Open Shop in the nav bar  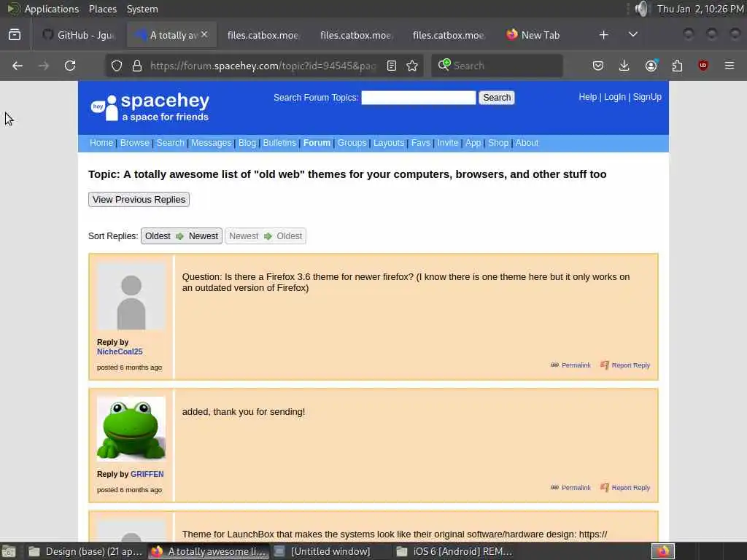click(x=498, y=143)
